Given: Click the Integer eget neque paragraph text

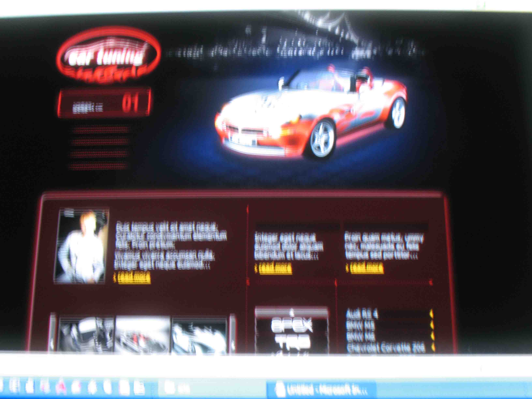Looking at the screenshot, I should pos(289,246).
